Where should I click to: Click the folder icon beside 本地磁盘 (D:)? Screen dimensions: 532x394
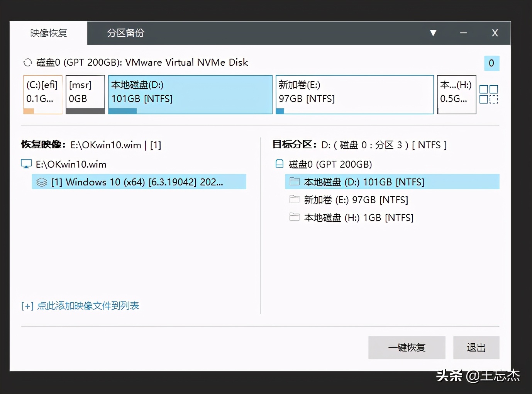click(x=295, y=182)
